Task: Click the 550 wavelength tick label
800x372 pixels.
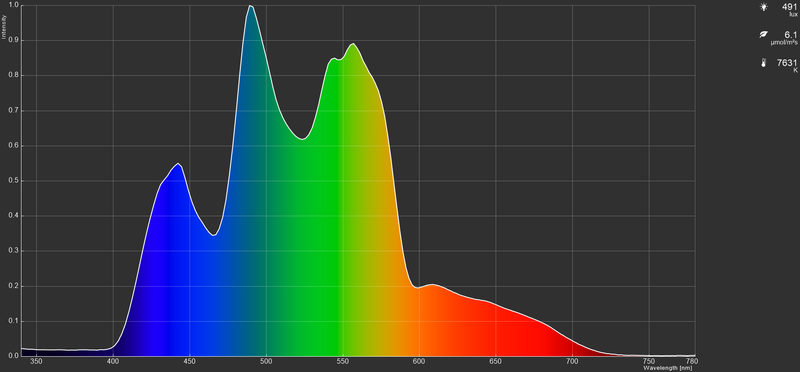Action: (x=342, y=361)
